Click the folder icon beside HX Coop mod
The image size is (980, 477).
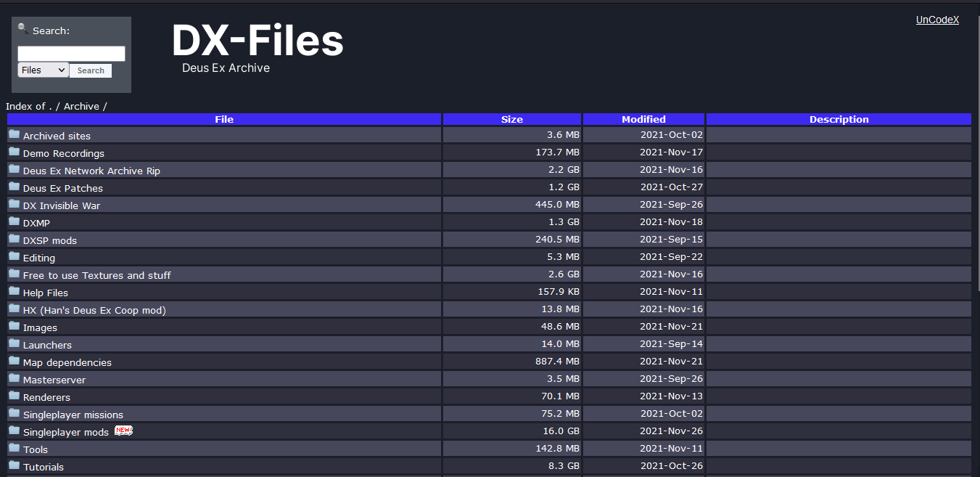point(15,309)
